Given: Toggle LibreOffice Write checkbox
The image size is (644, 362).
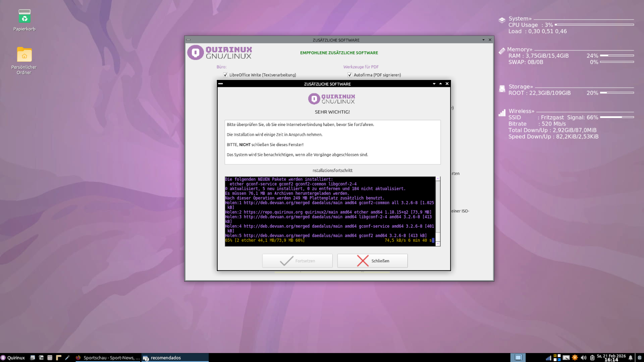Looking at the screenshot, I should 225,75.
